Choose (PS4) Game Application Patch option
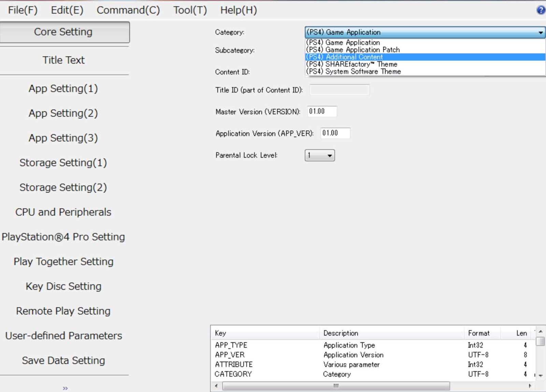Screen dimensions: 546x392 coord(425,49)
